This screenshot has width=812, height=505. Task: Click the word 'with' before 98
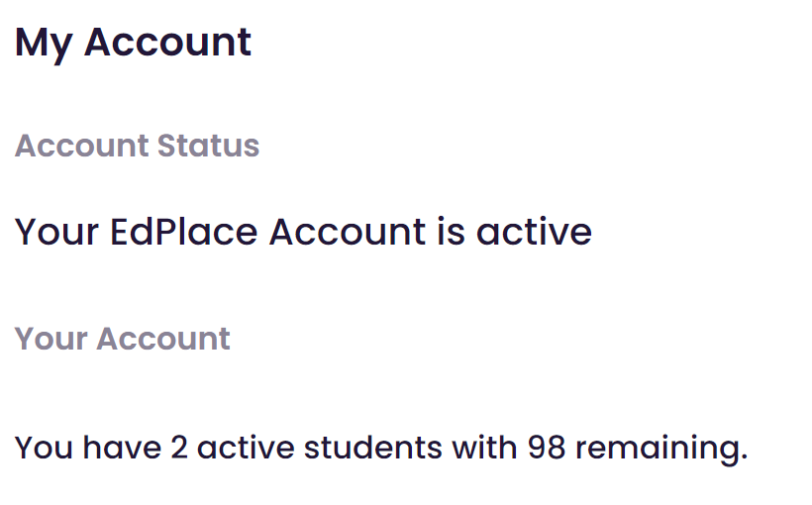[484, 448]
